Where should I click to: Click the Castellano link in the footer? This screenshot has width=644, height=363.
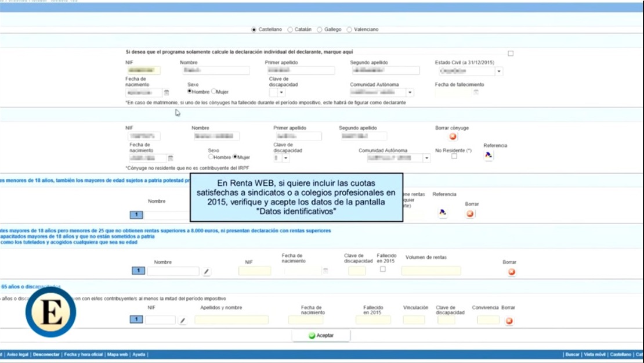[x=621, y=354]
